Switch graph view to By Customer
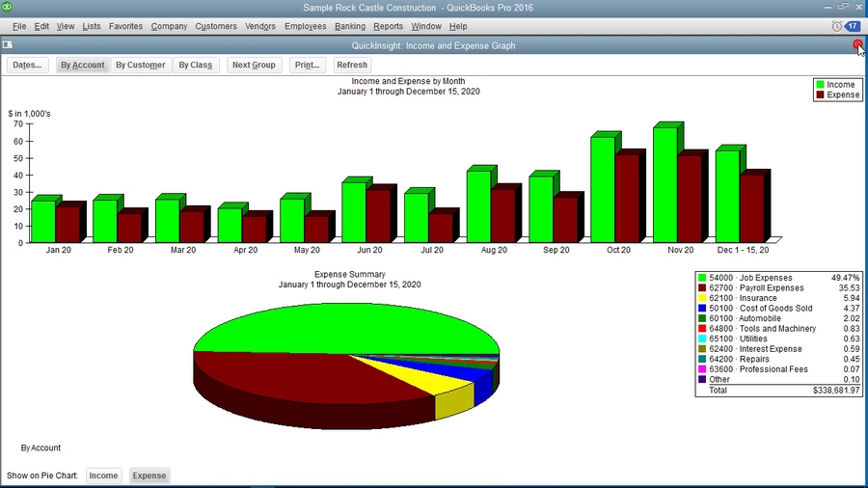 [140, 66]
